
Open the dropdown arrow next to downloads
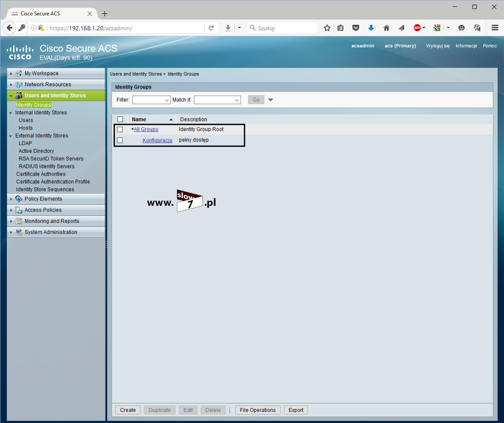(x=239, y=28)
